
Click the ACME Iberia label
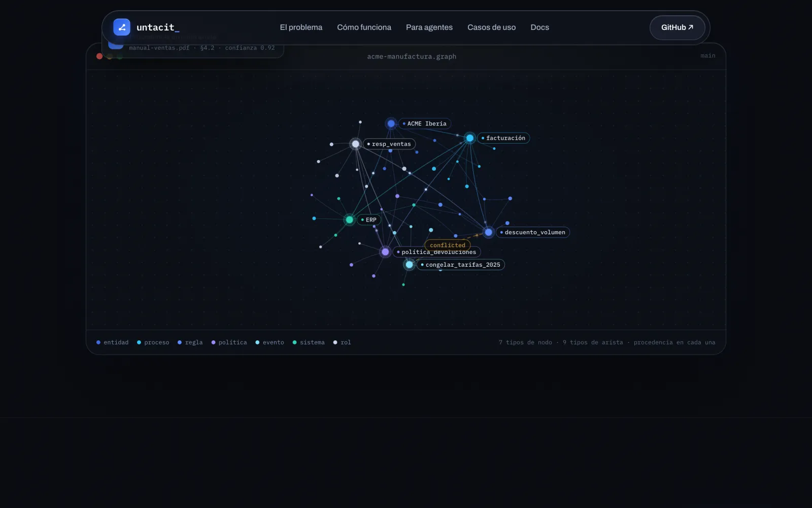point(425,123)
